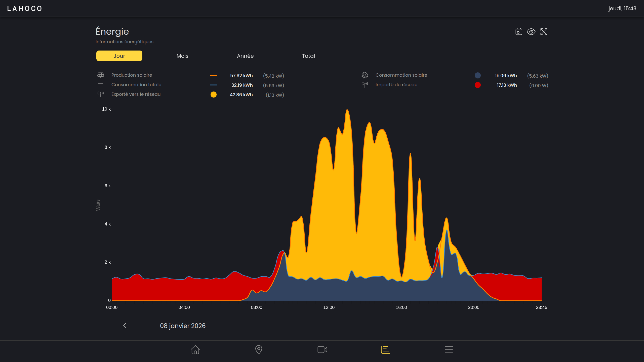Click the solar panel production icon
The height and width of the screenshot is (362, 644).
click(101, 75)
